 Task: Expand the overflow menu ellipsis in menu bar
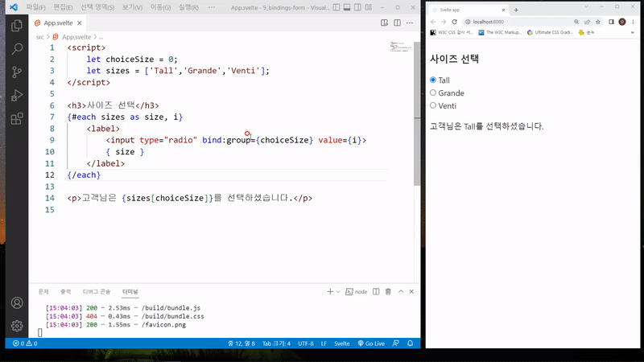tap(212, 7)
